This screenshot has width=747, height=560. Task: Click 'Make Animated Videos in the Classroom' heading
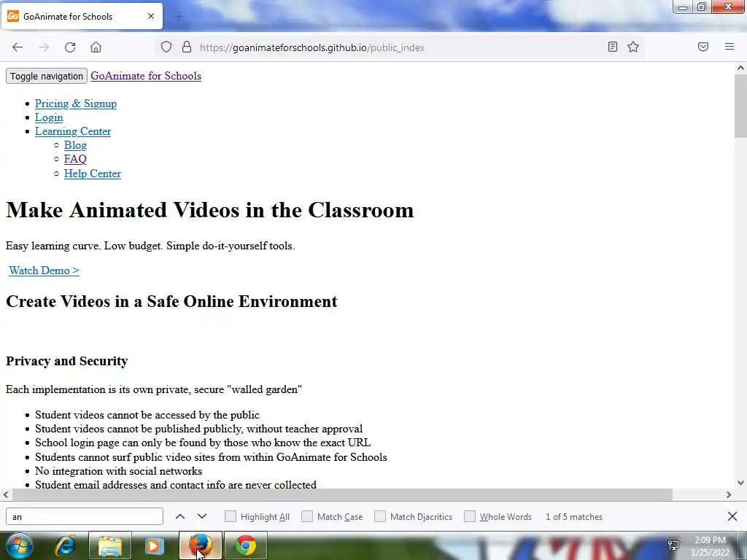point(209,210)
